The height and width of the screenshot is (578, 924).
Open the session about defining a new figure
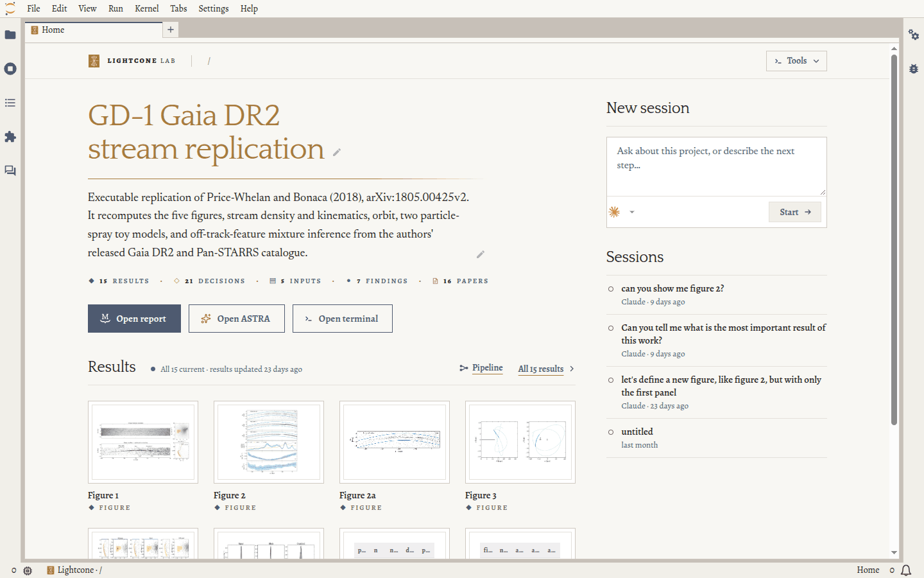click(717, 392)
